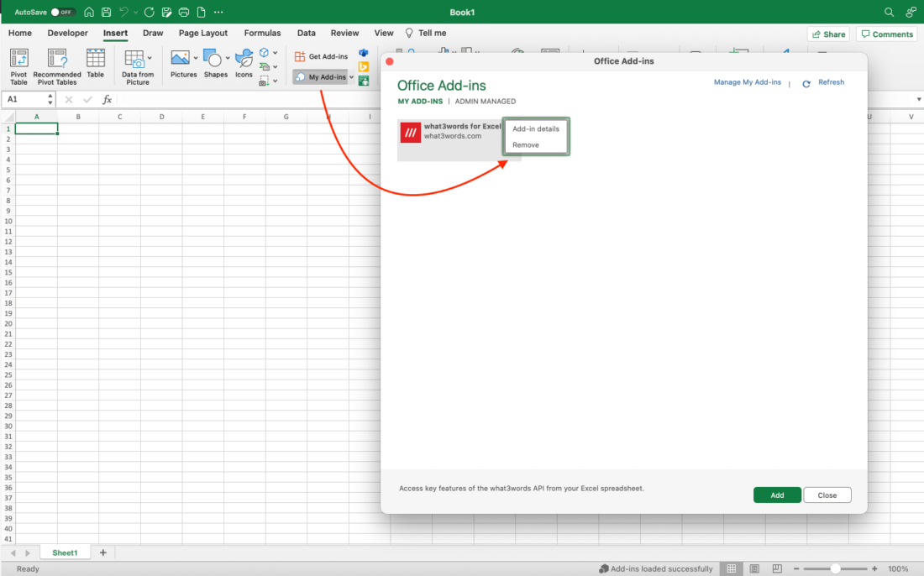Open Recommended Pivot Tables
Screen dimensions: 924x576
(x=57, y=66)
